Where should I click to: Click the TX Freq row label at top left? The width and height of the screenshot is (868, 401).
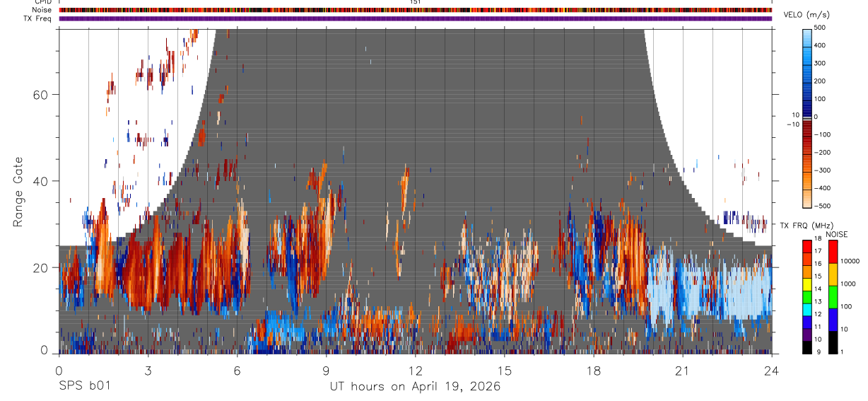tap(37, 18)
